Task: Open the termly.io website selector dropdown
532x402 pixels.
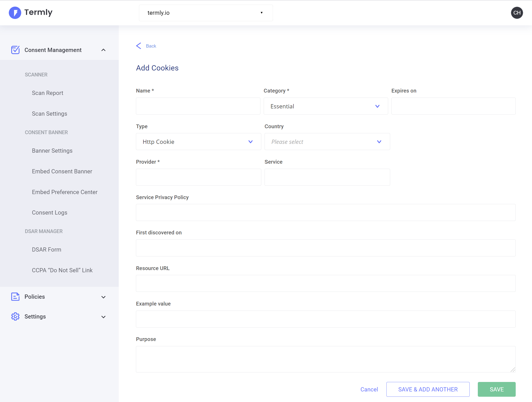Action: click(206, 13)
